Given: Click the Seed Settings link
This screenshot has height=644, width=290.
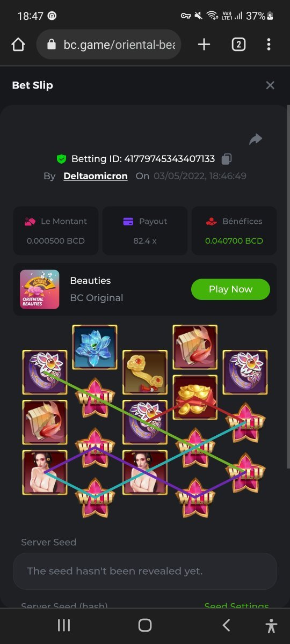Looking at the screenshot, I should coord(236,606).
